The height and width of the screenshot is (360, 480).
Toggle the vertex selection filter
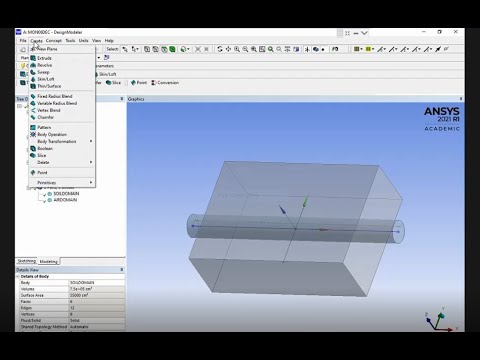pos(147,49)
